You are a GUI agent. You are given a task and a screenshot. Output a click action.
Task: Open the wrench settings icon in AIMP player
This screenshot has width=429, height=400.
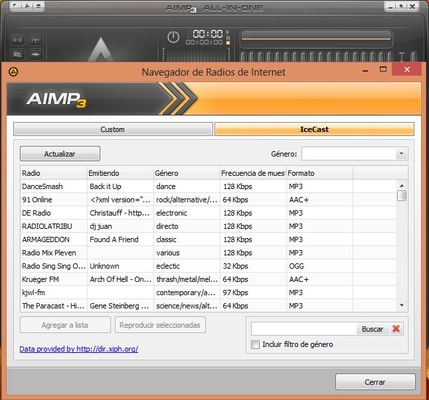[28, 6]
